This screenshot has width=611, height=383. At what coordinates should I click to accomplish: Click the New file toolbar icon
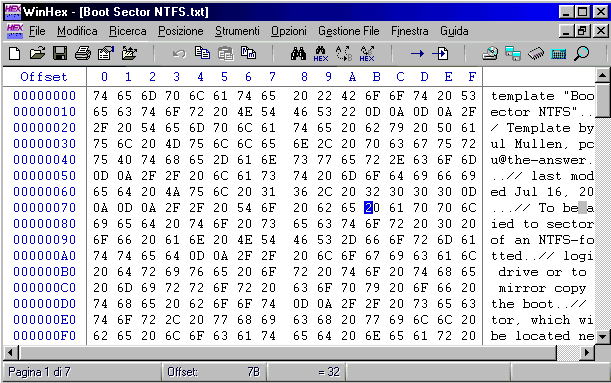[x=14, y=53]
